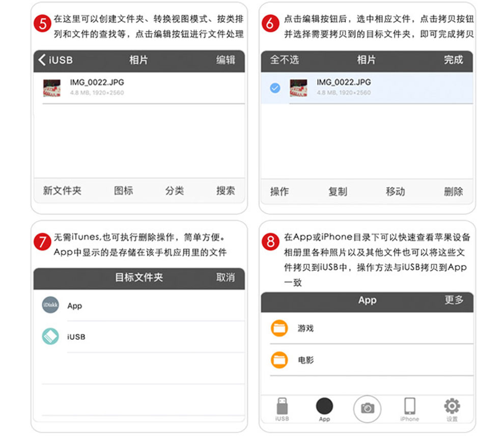Image resolution: width=504 pixels, height=437 pixels.
Task: Open the 游戏 folder row label
Action: tap(305, 329)
